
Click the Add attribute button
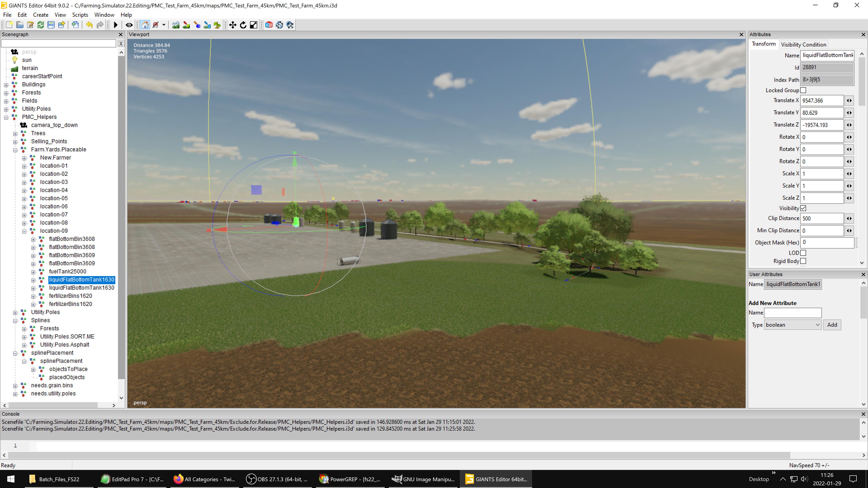[x=832, y=325]
